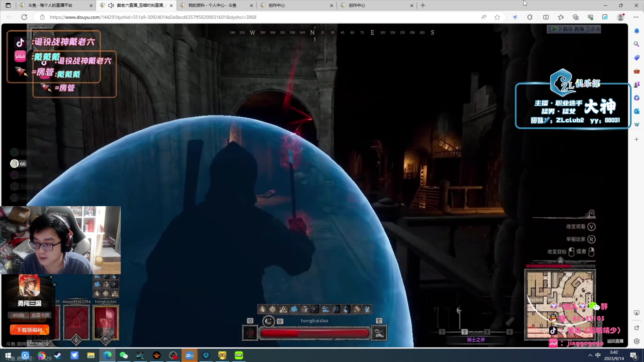Open the sidebar Tools briefcase icon
The image size is (644, 362).
(637, 71)
